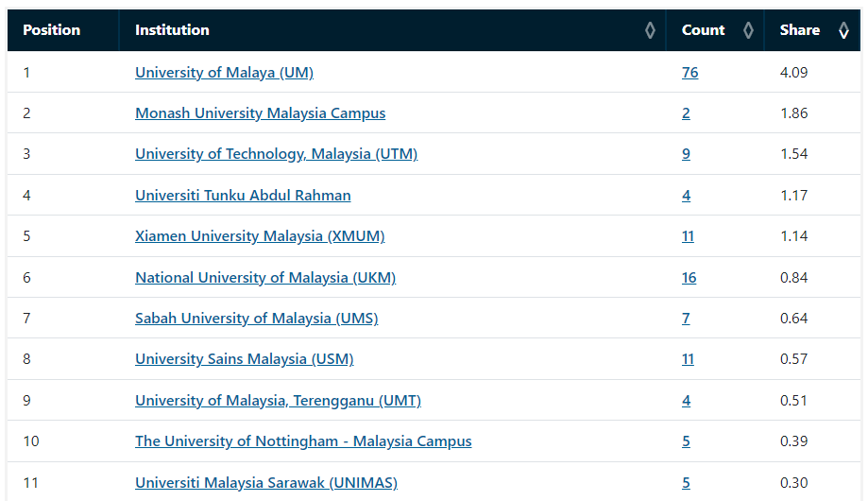Click count 16 for UKM row
The image size is (868, 501).
(x=689, y=277)
